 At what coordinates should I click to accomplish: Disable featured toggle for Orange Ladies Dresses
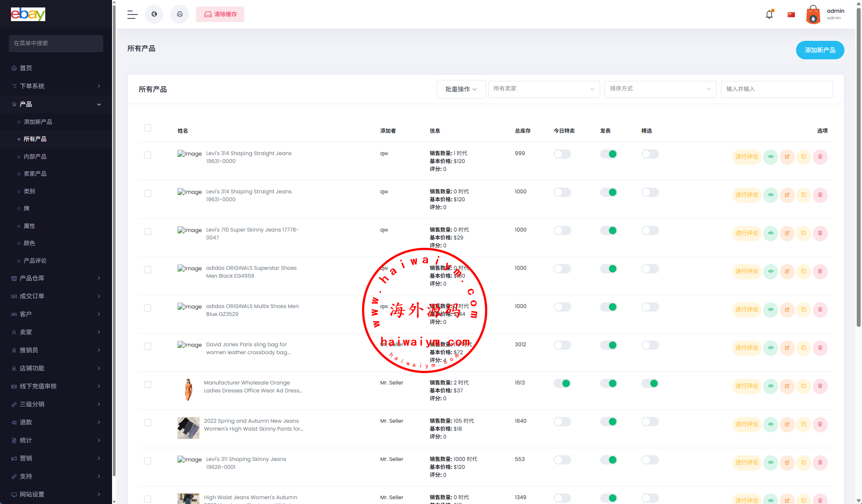650,384
